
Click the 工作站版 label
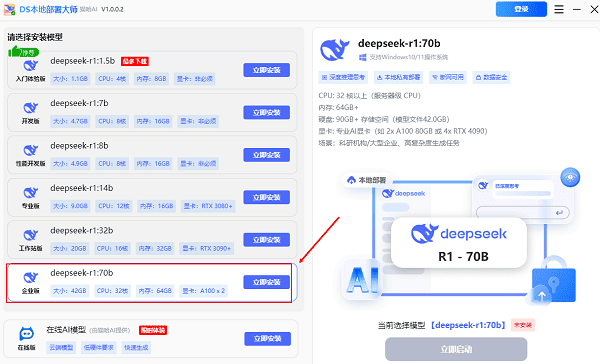(31, 248)
